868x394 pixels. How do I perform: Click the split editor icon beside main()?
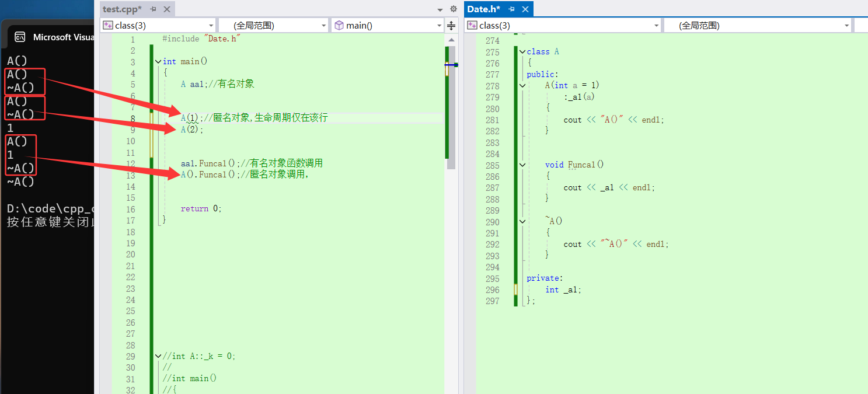tap(451, 26)
